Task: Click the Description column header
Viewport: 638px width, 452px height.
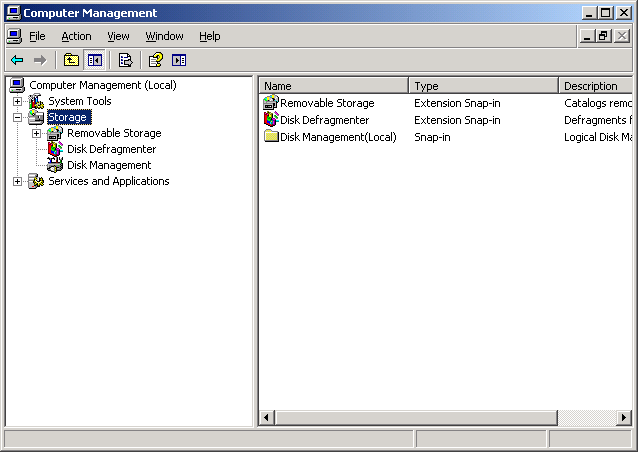Action: (x=596, y=86)
